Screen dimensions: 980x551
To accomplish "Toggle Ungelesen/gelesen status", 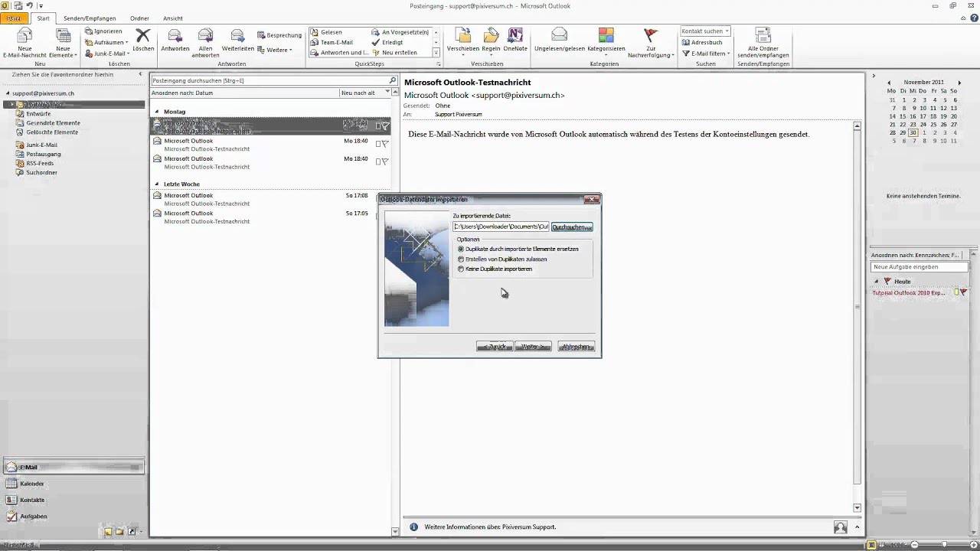I will 560,40.
